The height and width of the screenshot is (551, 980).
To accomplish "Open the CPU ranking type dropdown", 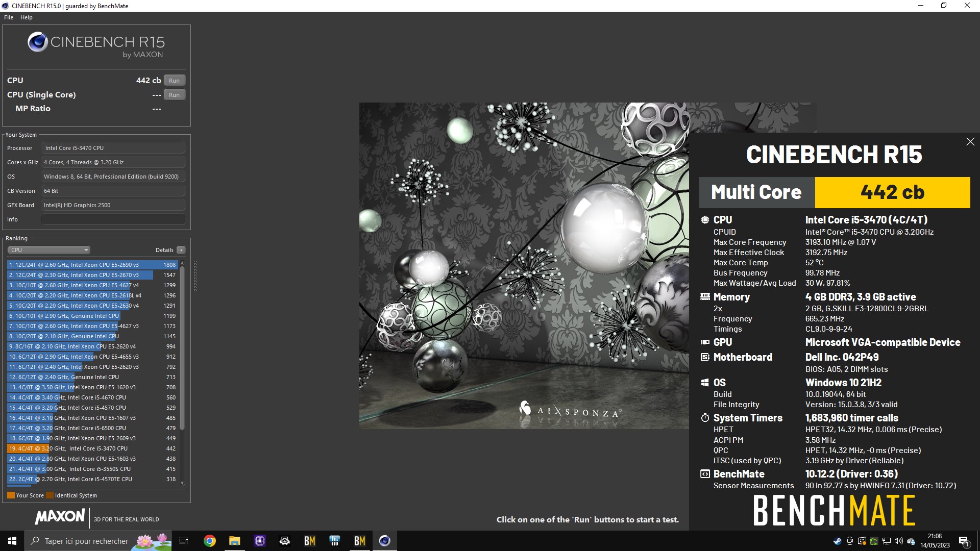I will [x=49, y=250].
